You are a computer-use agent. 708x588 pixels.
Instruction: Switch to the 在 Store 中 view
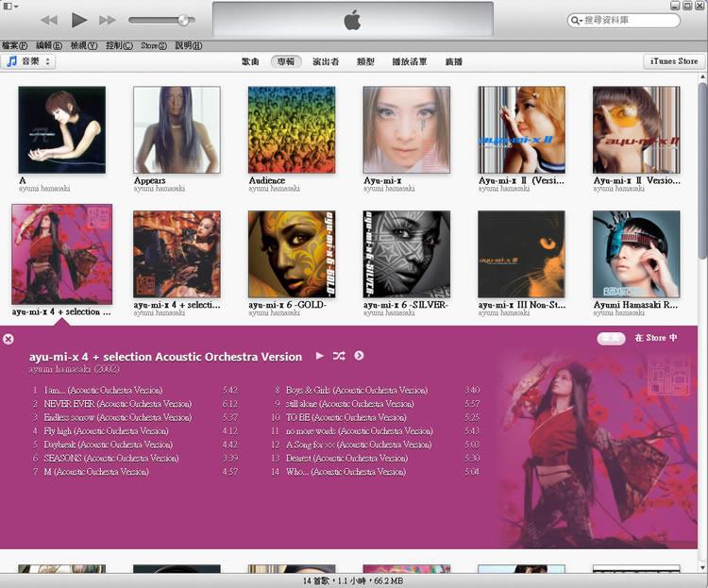point(656,338)
